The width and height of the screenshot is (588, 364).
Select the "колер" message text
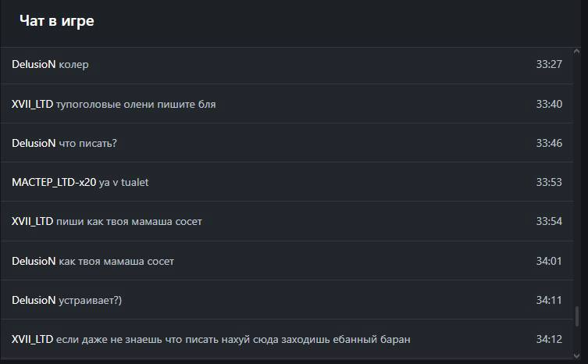point(74,64)
